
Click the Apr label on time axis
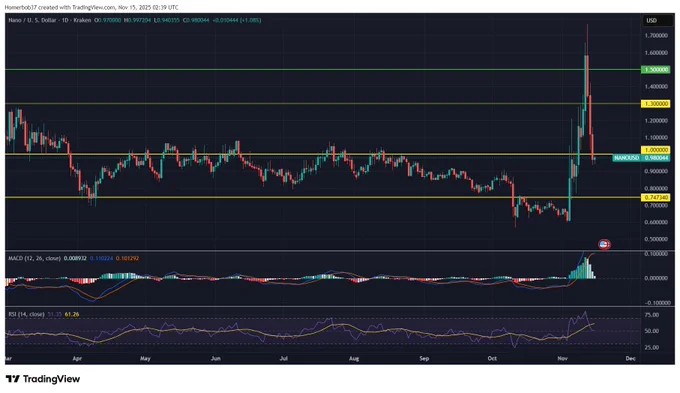(77, 359)
